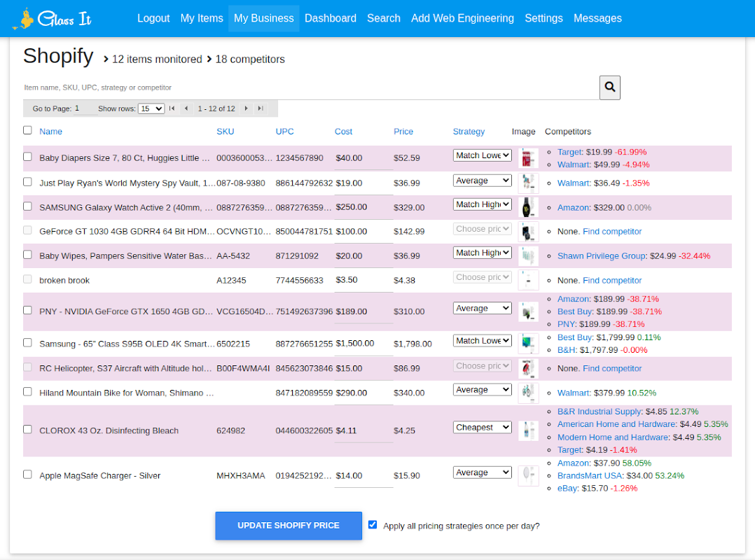Go to previous page arrow
Image resolution: width=755 pixels, height=560 pixels.
tap(186, 108)
